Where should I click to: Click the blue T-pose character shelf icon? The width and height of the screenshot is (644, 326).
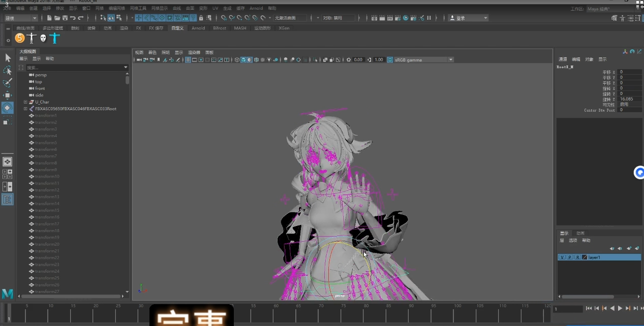[54, 38]
